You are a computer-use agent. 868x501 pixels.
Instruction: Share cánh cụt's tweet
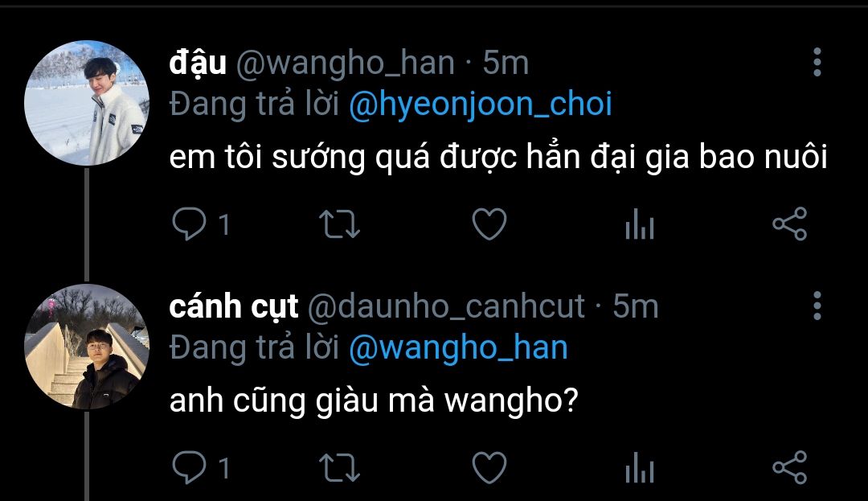click(790, 468)
